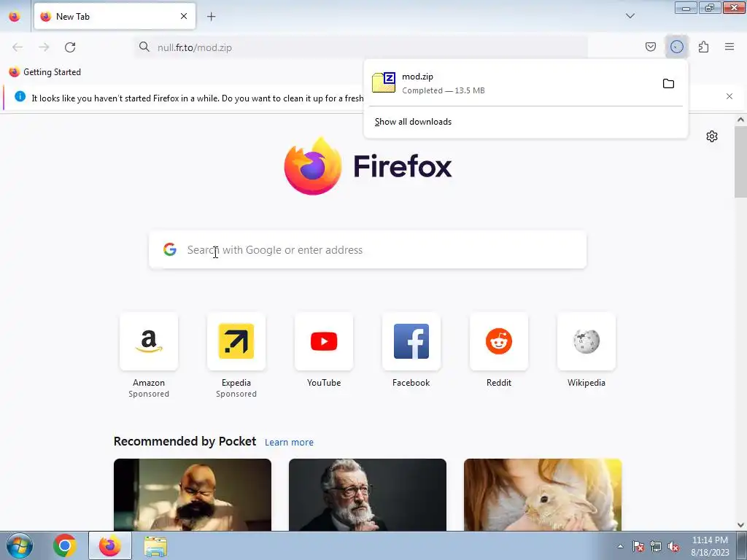Reload the current page

70,47
